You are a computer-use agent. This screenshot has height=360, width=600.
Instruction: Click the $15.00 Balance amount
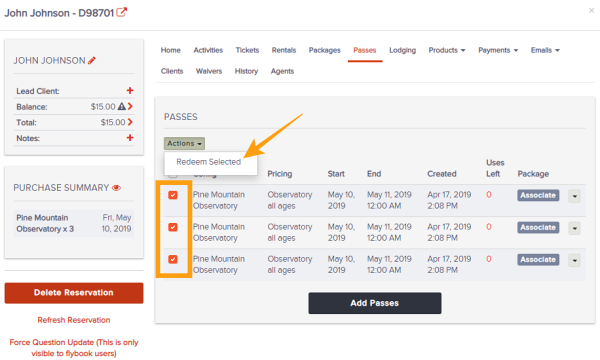point(103,107)
